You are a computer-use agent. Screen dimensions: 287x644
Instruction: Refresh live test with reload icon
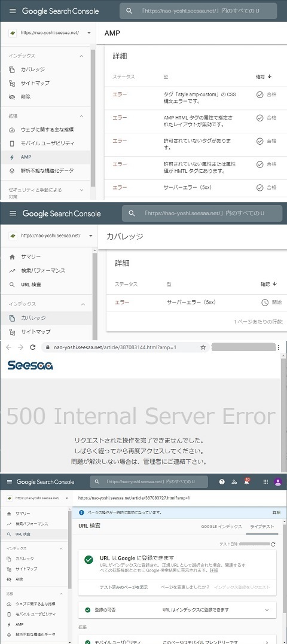[x=273, y=544]
